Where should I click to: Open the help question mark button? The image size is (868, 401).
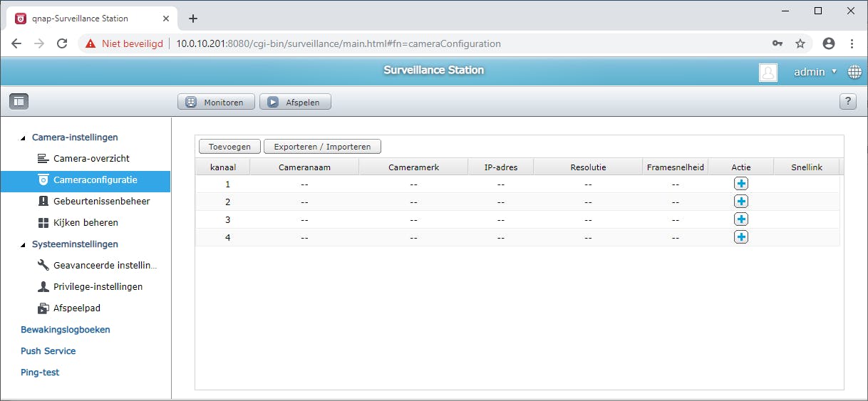click(847, 101)
